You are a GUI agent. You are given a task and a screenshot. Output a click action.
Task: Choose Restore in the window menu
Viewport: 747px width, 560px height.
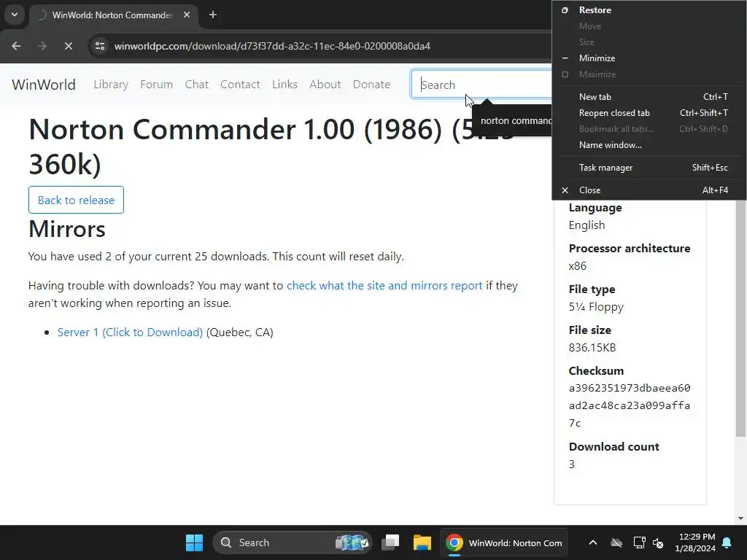649,10
